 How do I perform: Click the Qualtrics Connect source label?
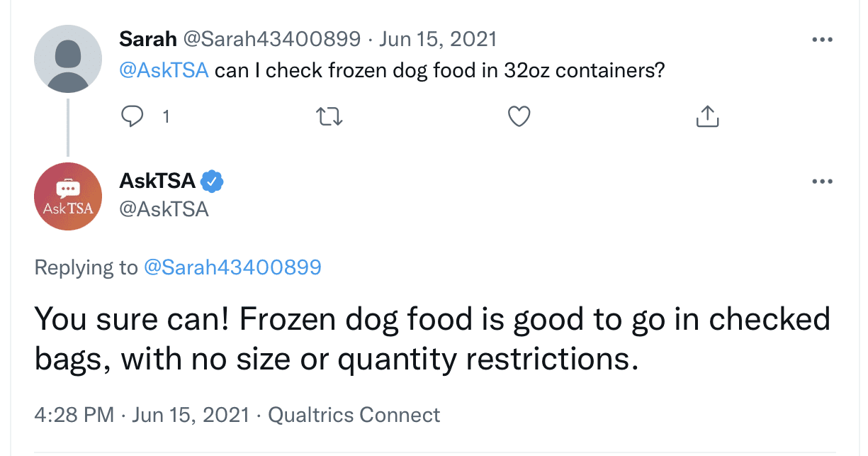354,415
